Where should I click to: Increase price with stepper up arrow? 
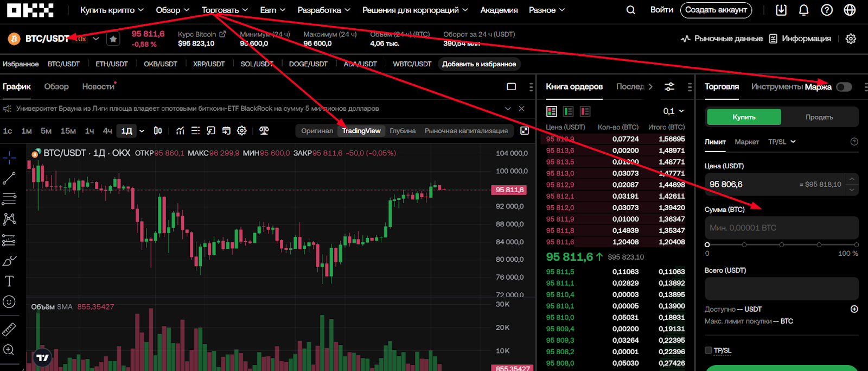[852, 179]
